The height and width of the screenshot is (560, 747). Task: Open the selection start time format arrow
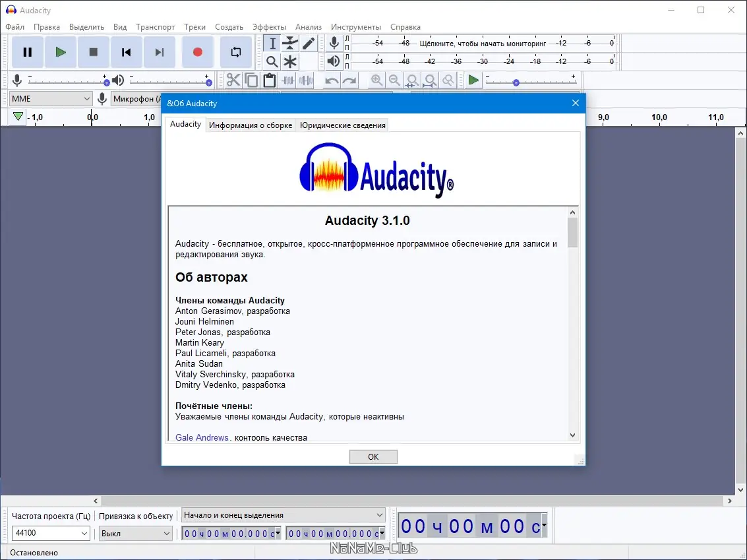point(278,534)
